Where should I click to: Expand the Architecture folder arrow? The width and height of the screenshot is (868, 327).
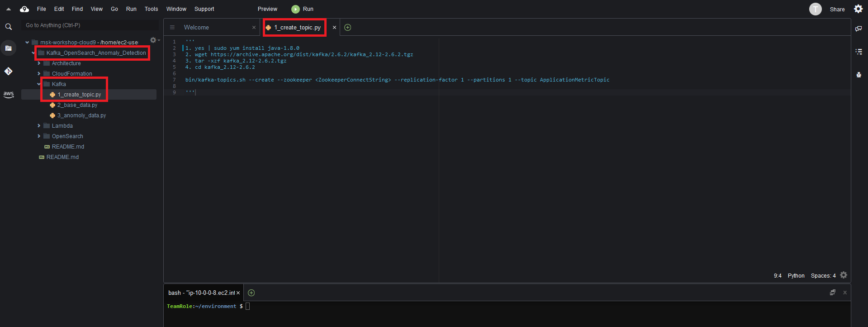coord(39,63)
